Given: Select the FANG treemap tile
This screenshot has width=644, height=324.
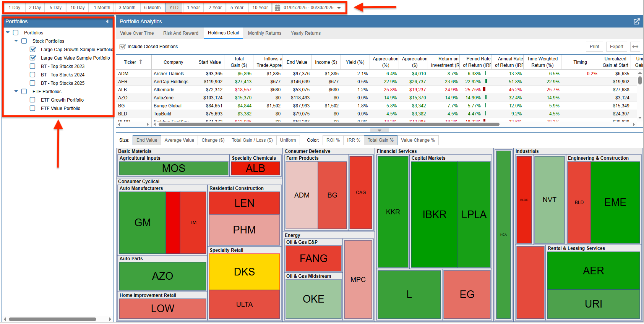Looking at the screenshot, I should (x=313, y=258).
